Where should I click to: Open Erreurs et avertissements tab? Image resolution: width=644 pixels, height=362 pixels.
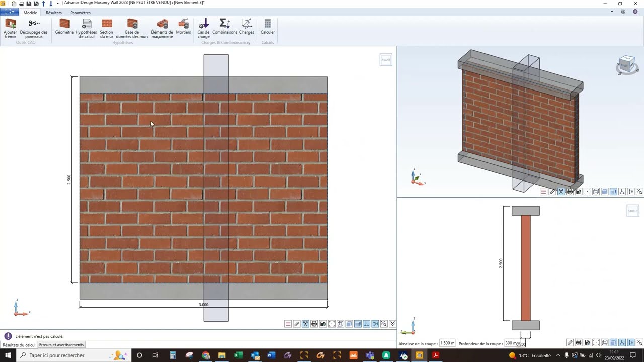click(x=61, y=345)
